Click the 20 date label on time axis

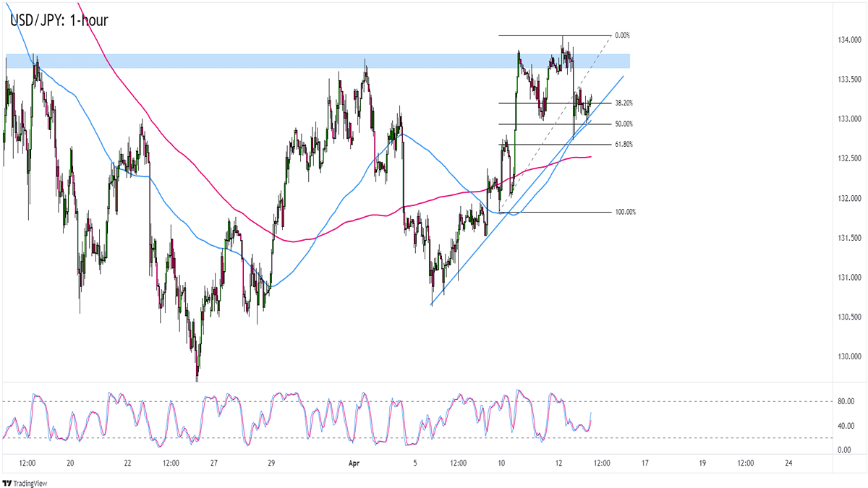pyautogui.click(x=70, y=464)
